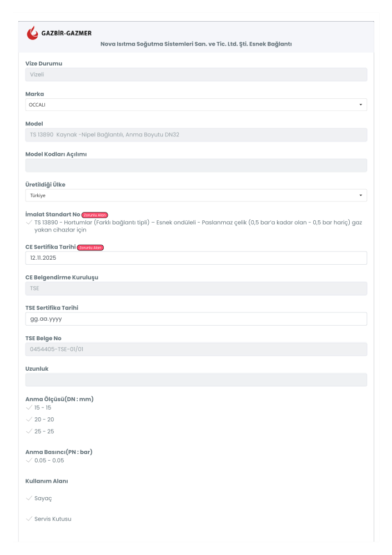
Task: Click the Zorunlu Alan badge by İmalat Standart
Action: point(94,215)
